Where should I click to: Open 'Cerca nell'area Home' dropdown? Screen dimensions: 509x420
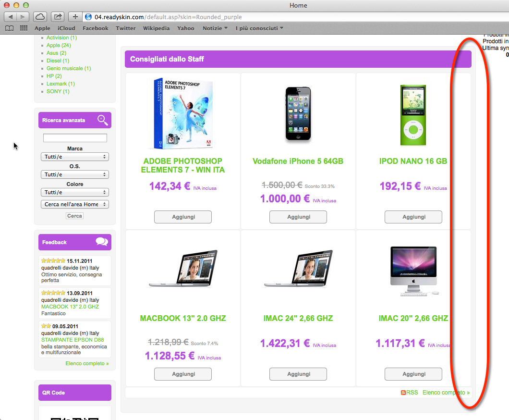coord(74,204)
